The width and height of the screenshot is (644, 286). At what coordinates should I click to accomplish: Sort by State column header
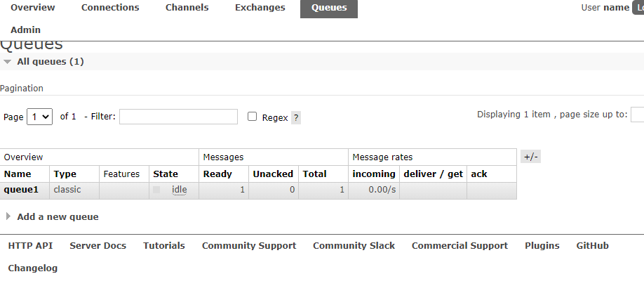tap(166, 174)
